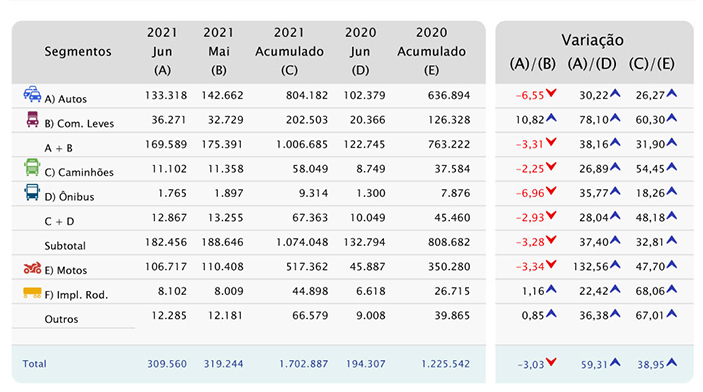Click the blue up arrow beside 132,56
This screenshot has height=392, width=703.
point(615,265)
